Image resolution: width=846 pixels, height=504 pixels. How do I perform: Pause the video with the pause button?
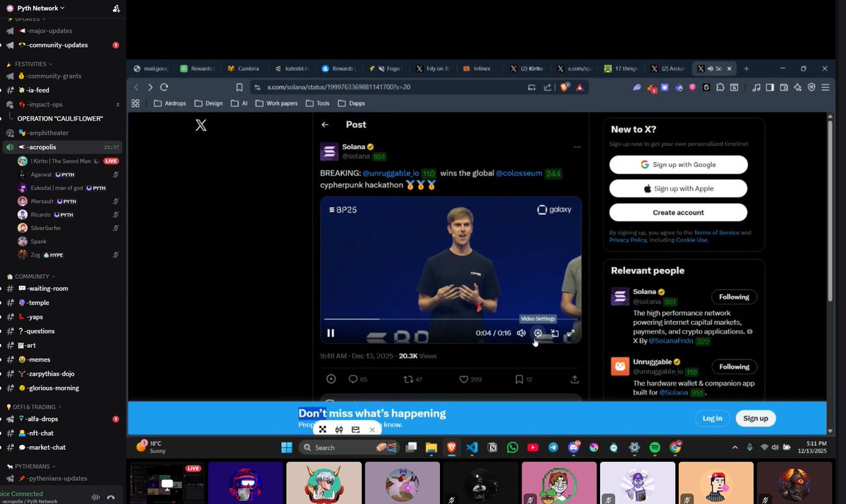[x=331, y=333]
